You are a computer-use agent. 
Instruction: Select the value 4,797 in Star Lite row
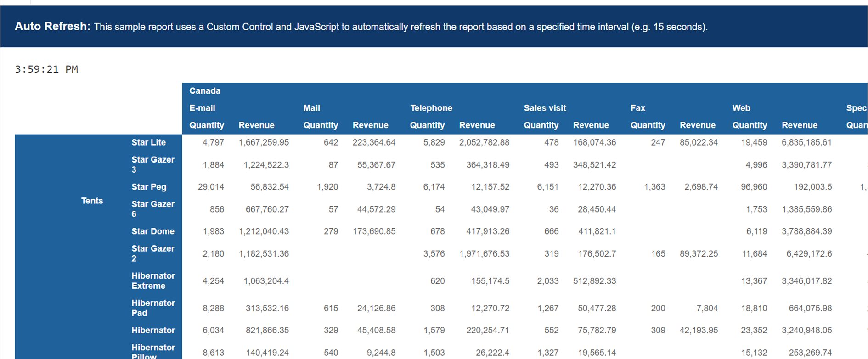tap(213, 142)
